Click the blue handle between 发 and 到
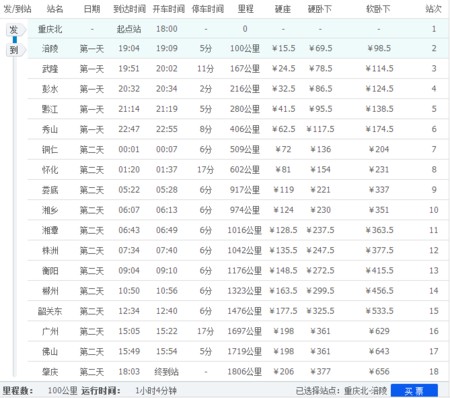Screen dimensions: 450x398 [15, 40]
